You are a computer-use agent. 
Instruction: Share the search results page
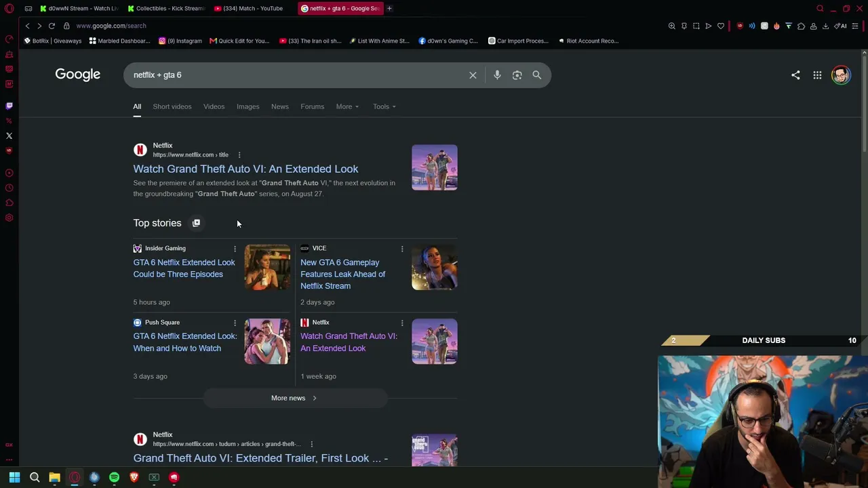[x=795, y=75]
